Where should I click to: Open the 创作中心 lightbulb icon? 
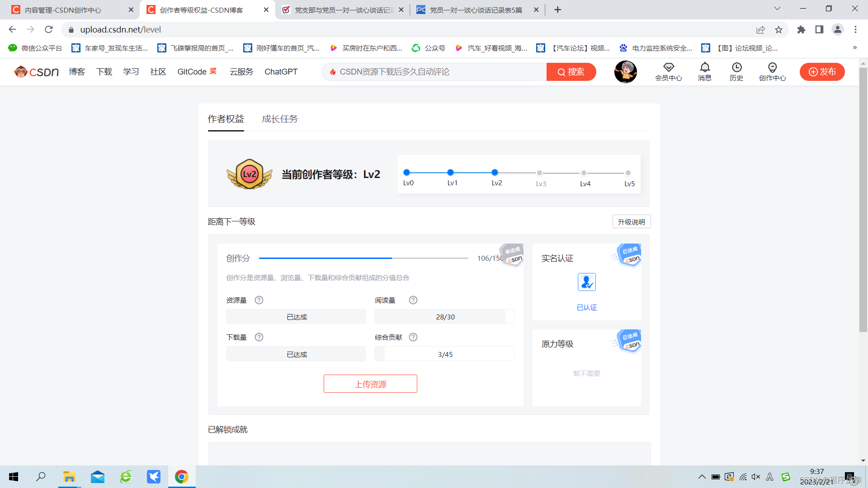point(772,67)
